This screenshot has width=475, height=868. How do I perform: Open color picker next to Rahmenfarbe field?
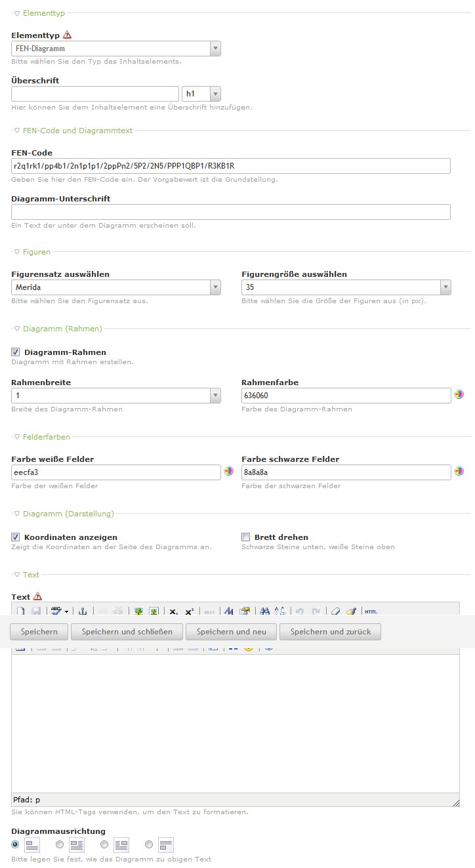click(459, 395)
